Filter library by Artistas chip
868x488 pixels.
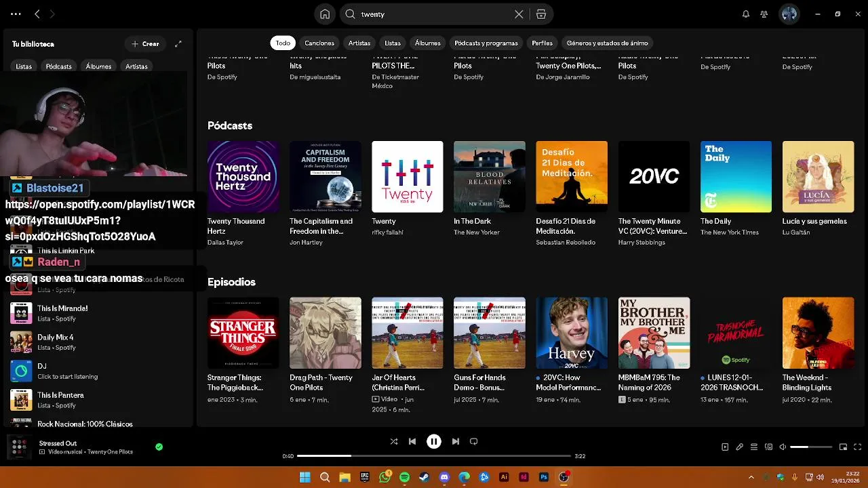point(136,66)
